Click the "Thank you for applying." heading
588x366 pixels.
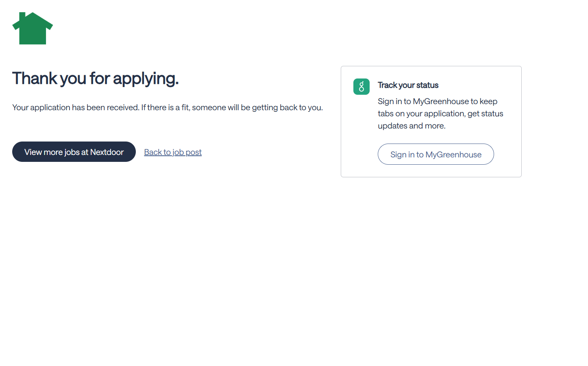point(95,78)
